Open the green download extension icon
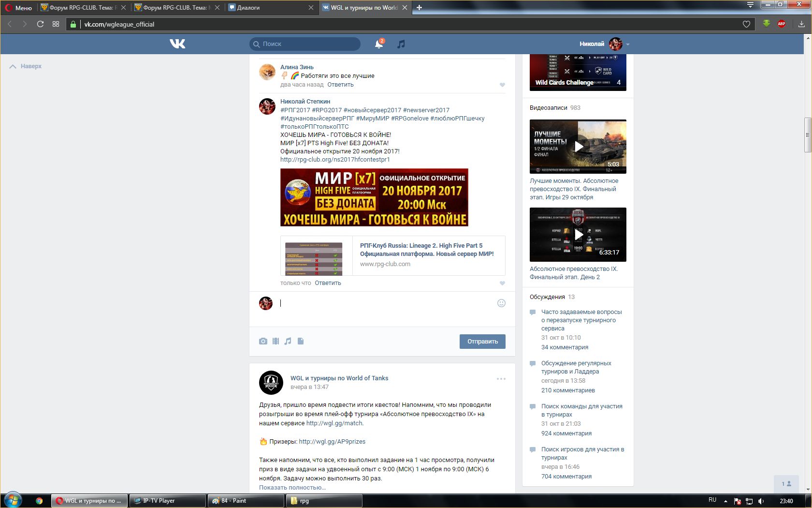The width and height of the screenshot is (812, 508). pyautogui.click(x=766, y=24)
